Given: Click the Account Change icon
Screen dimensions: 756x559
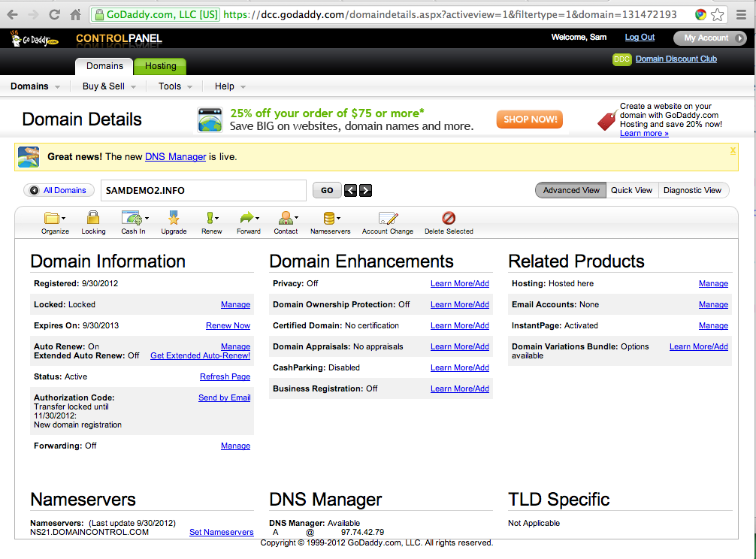Looking at the screenshot, I should coord(388,219).
